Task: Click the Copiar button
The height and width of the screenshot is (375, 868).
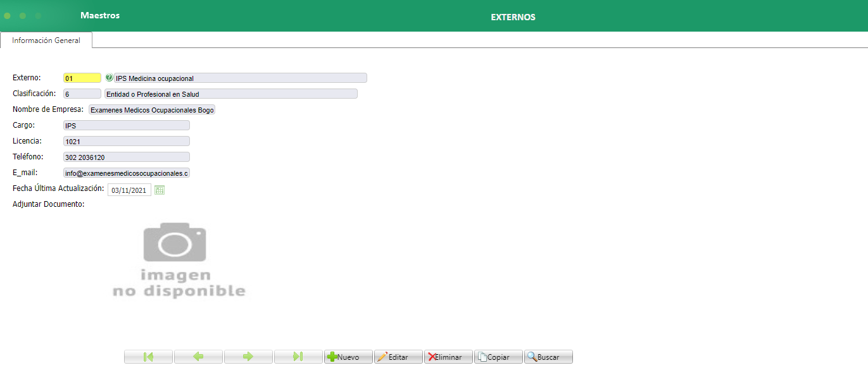Action: [498, 357]
